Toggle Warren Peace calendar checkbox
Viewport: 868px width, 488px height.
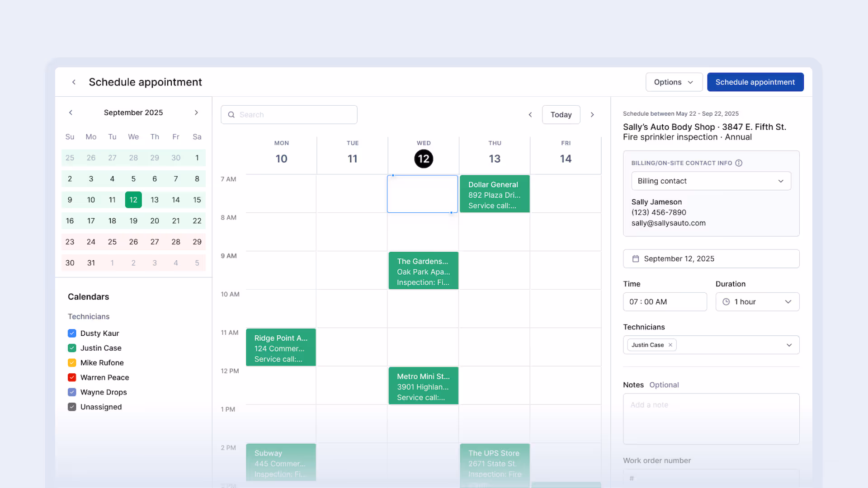pyautogui.click(x=72, y=378)
